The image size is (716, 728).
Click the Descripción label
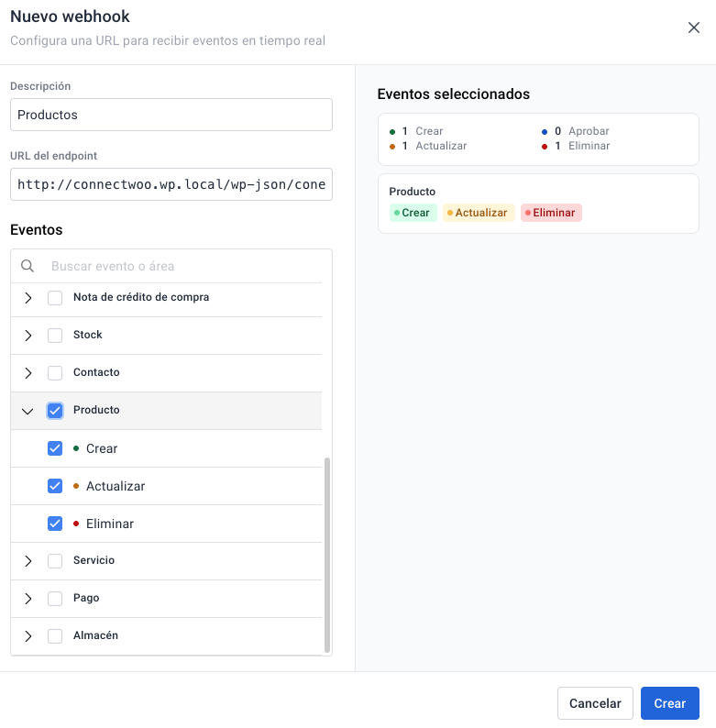point(40,86)
